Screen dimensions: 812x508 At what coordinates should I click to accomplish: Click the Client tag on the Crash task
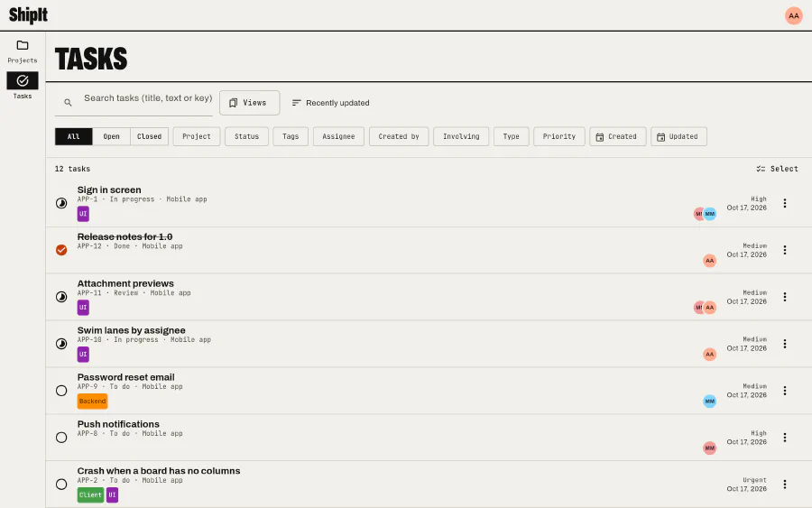click(x=90, y=495)
